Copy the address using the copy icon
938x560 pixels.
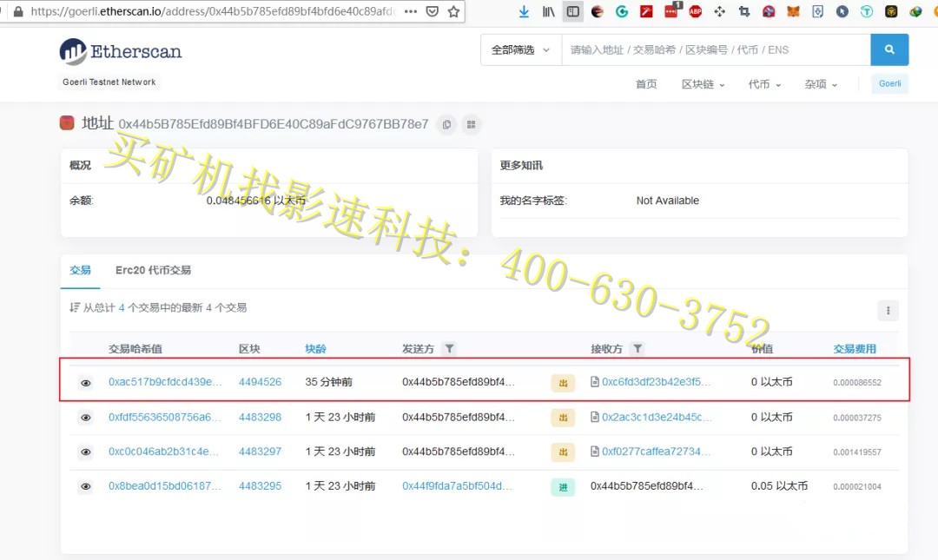(446, 124)
